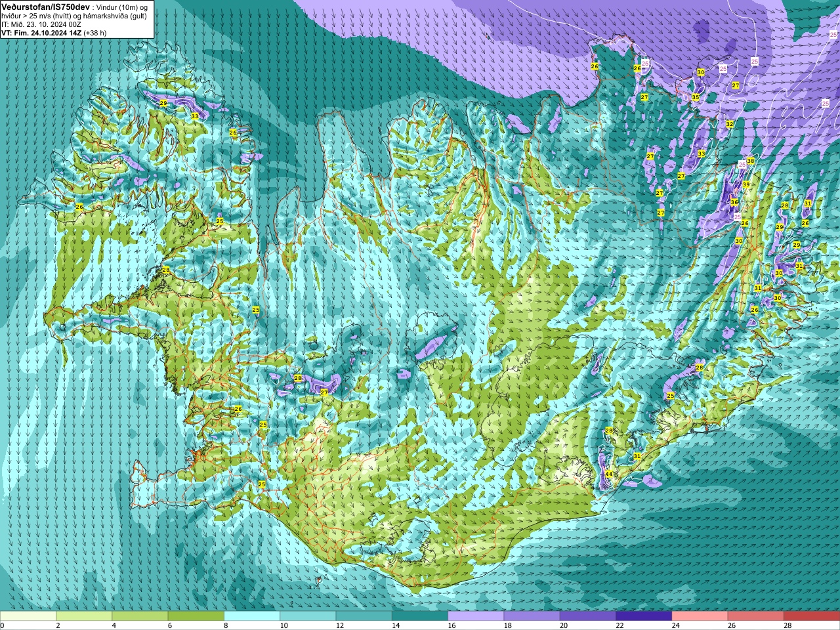Viewport: 840px width, 630px height.
Task: Click the yellow 39 gust label
Action: (x=745, y=184)
